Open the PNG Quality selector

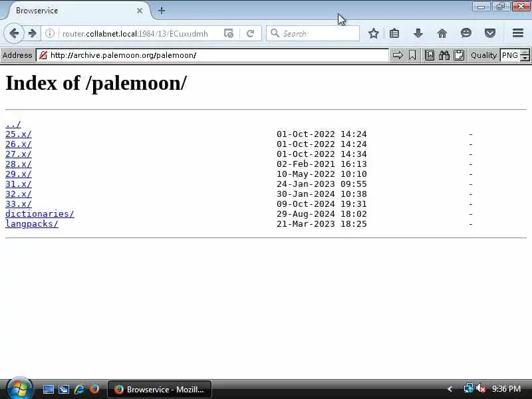tap(510, 55)
